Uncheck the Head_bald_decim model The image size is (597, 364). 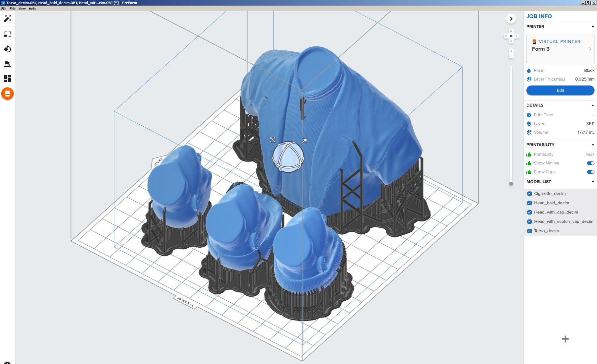[x=530, y=203]
